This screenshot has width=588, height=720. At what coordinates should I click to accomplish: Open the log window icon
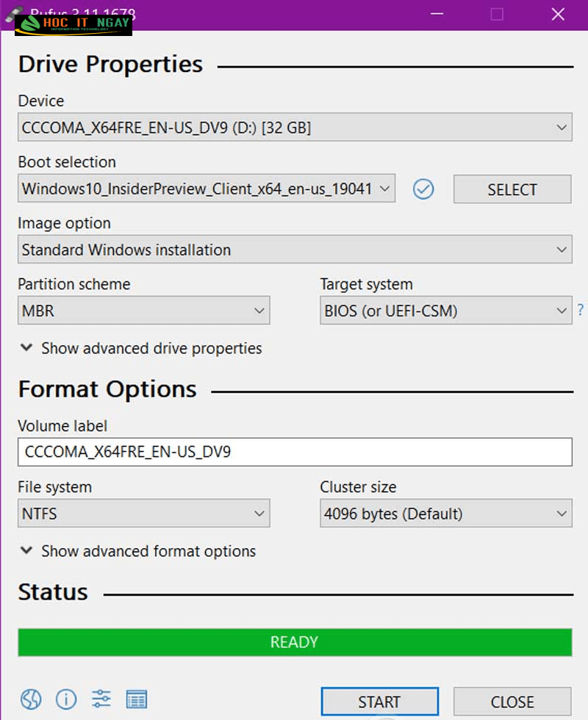pos(137,699)
